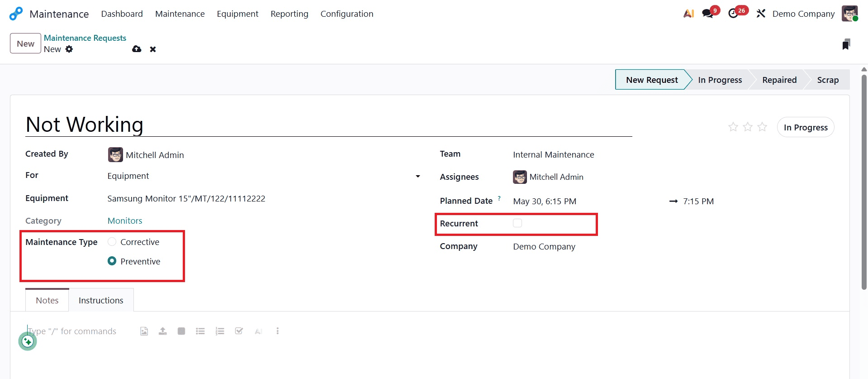Enable the Recurrent checkbox
Viewport: 868px width, 379px height.
tap(517, 223)
